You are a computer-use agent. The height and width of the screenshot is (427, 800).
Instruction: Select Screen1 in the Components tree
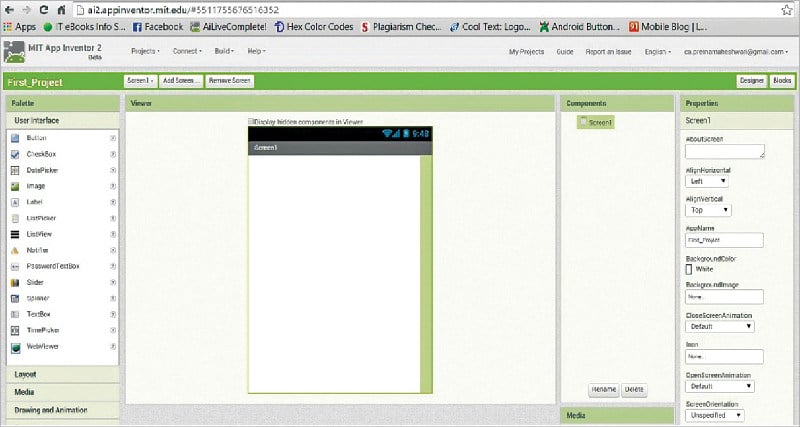595,122
